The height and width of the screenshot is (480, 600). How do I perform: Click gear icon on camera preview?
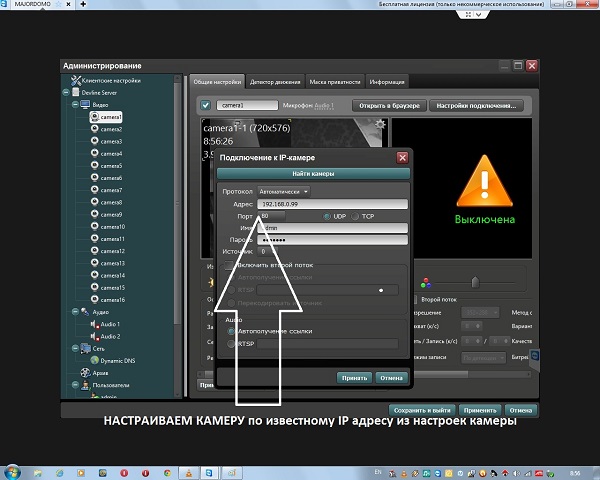[378, 124]
